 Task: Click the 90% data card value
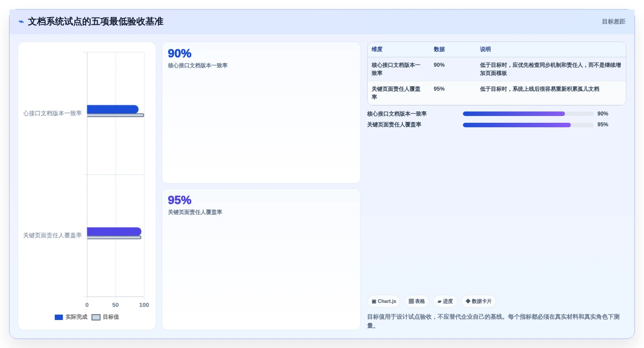pos(180,53)
